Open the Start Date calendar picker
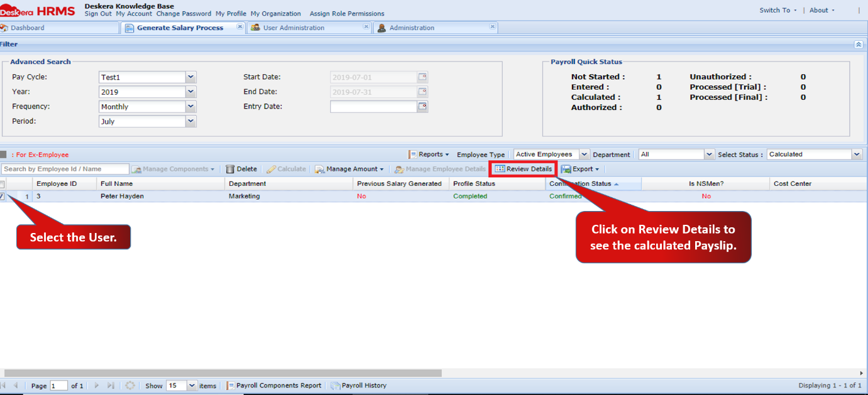868x395 pixels. 423,77
